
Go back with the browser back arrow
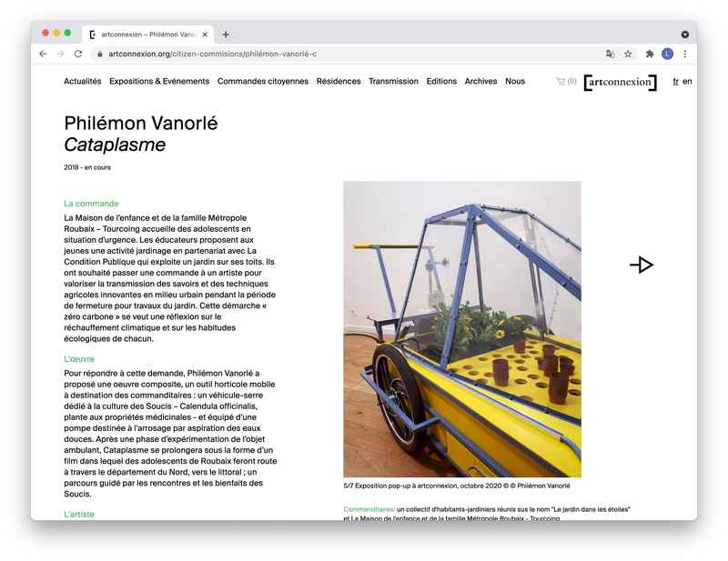pyautogui.click(x=43, y=54)
